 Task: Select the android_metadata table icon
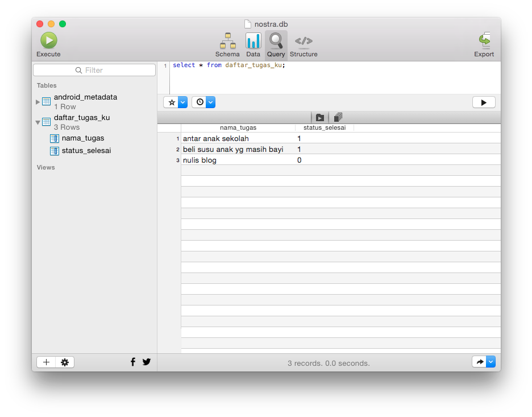47,101
